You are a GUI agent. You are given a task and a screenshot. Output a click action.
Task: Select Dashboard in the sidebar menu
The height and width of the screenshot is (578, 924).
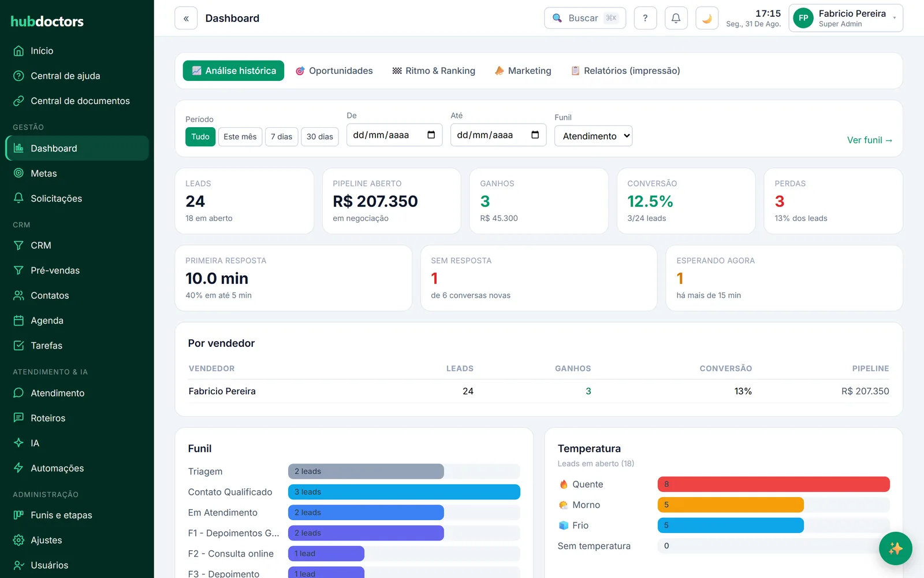77,149
